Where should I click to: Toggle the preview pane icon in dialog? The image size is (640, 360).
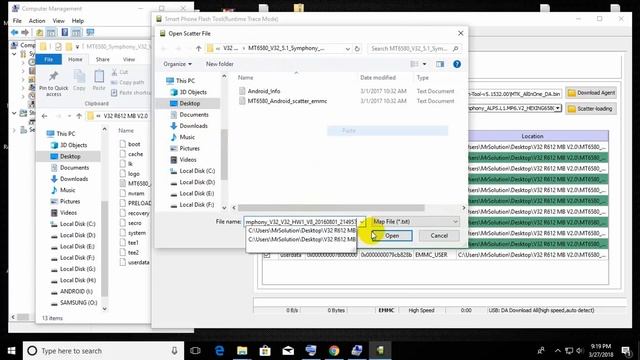(x=440, y=64)
